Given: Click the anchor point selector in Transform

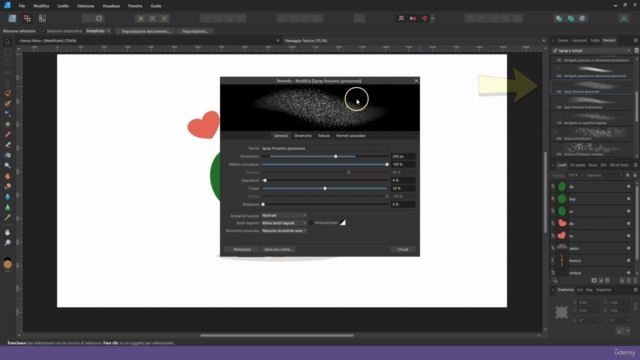Looking at the screenshot, I should 561,312.
